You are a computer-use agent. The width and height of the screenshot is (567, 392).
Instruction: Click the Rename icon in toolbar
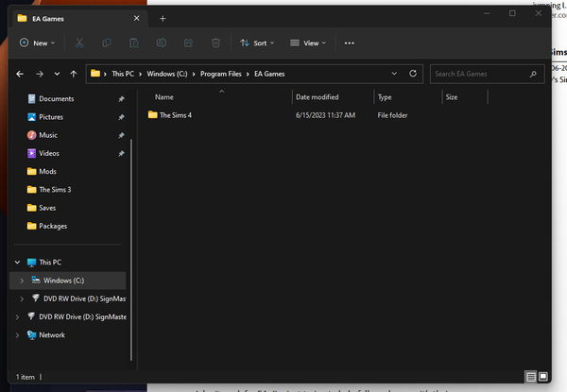tap(162, 43)
